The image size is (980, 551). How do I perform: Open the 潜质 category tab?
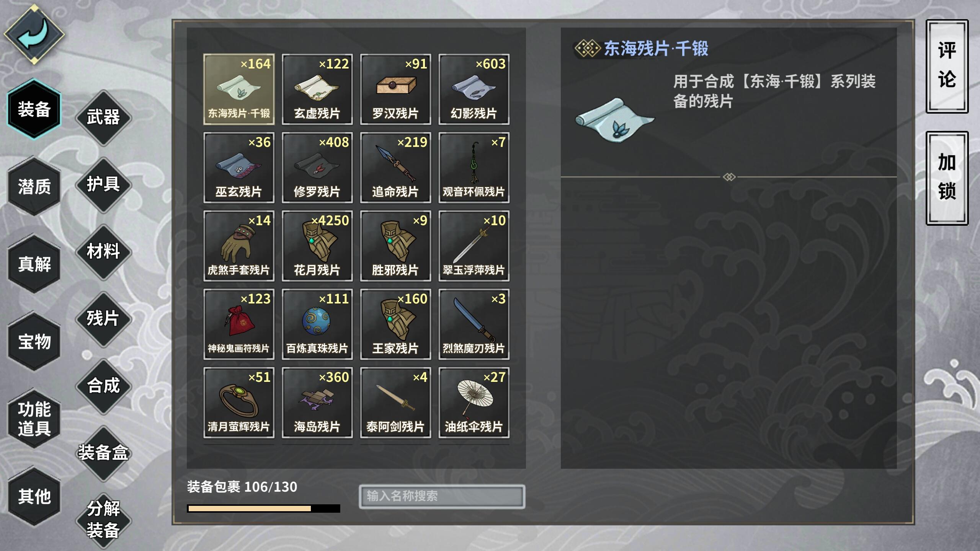(x=34, y=186)
